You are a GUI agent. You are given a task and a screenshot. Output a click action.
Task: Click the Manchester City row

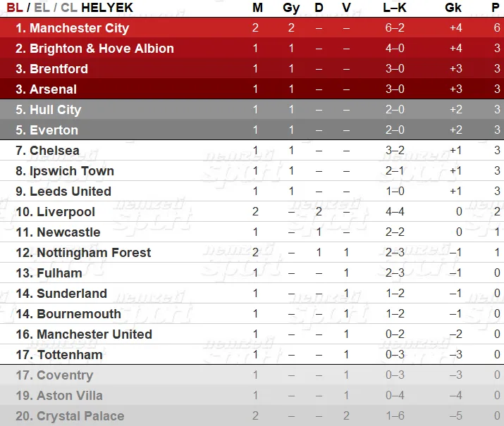click(x=252, y=28)
